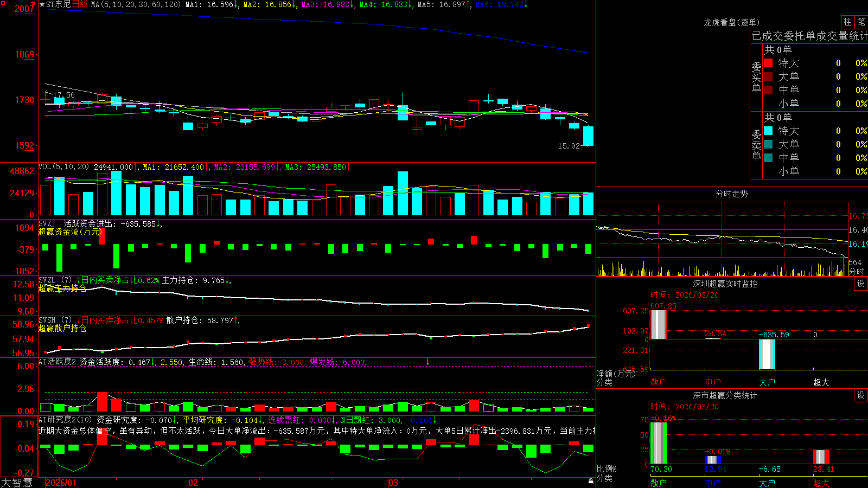Click the -635.59 大户 cyan bar
This screenshot has height=488, width=868.
point(767,355)
